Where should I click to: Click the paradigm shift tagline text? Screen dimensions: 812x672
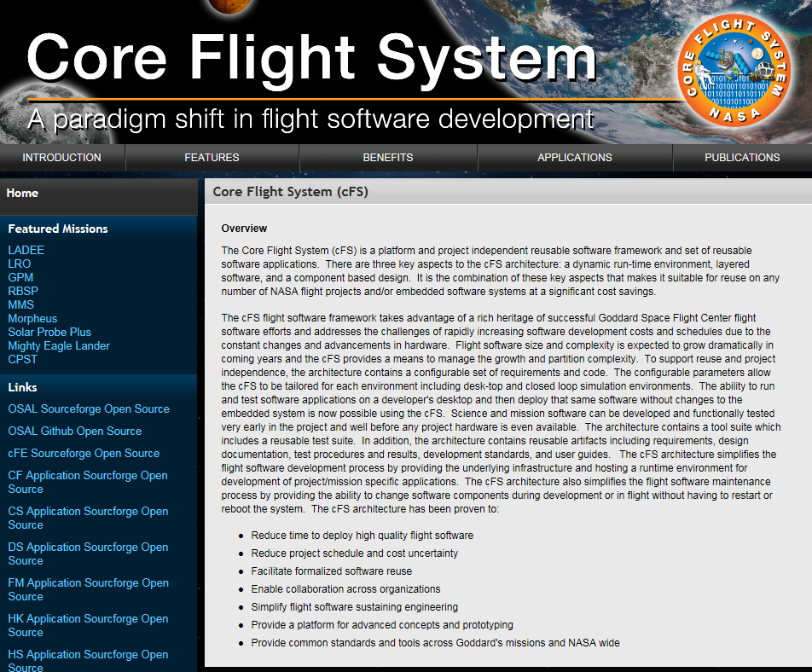(x=310, y=119)
